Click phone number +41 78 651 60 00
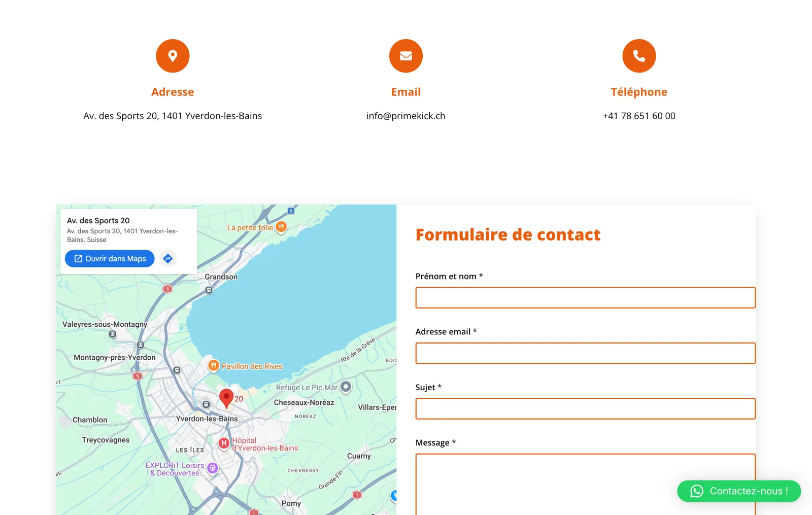 639,116
